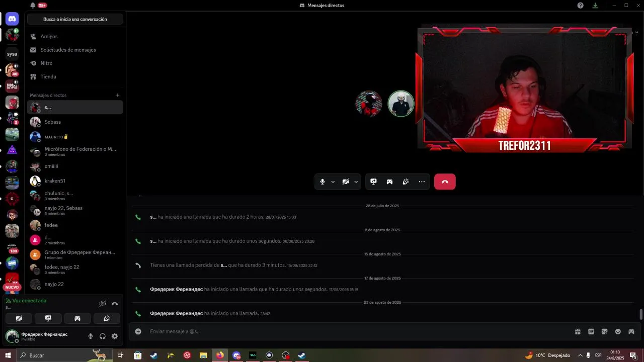The height and width of the screenshot is (362, 644).
Task: Create a new DM with the plus icon
Action: tap(118, 95)
